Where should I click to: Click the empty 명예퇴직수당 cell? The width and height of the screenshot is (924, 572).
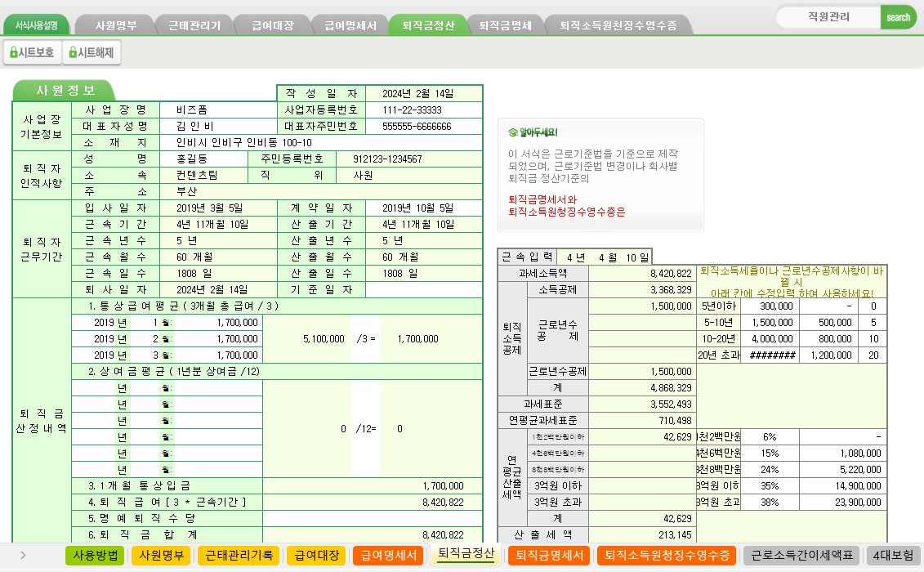373,518
